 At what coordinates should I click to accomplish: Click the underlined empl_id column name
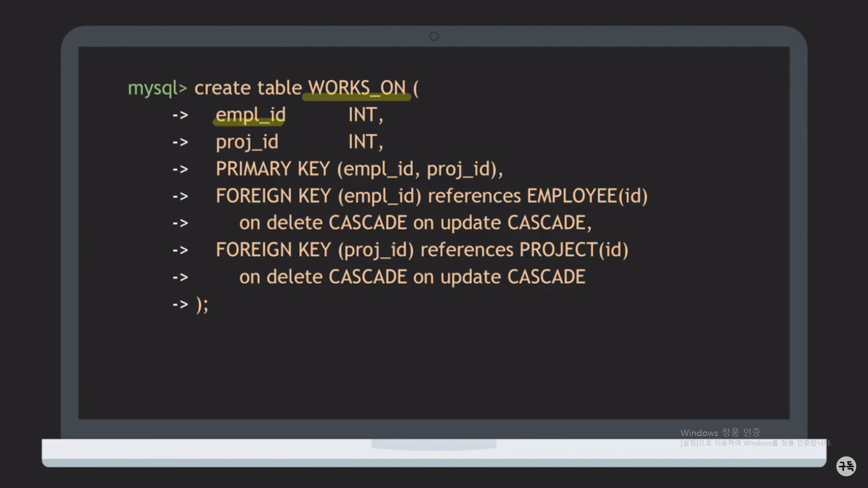[250, 115]
